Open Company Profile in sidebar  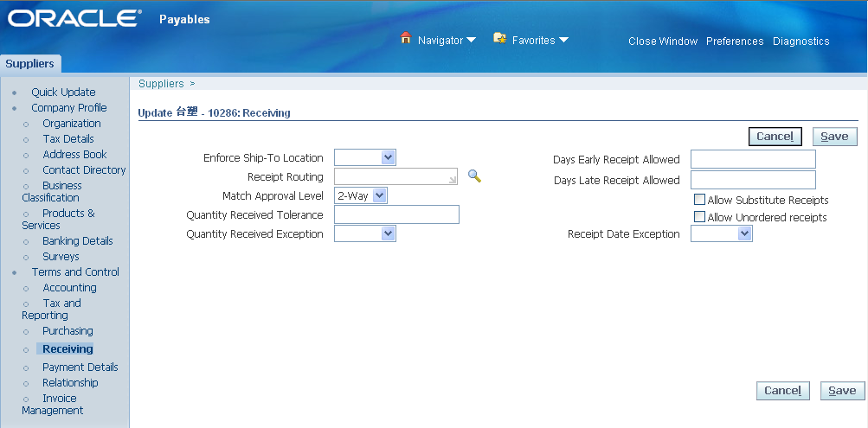point(68,108)
